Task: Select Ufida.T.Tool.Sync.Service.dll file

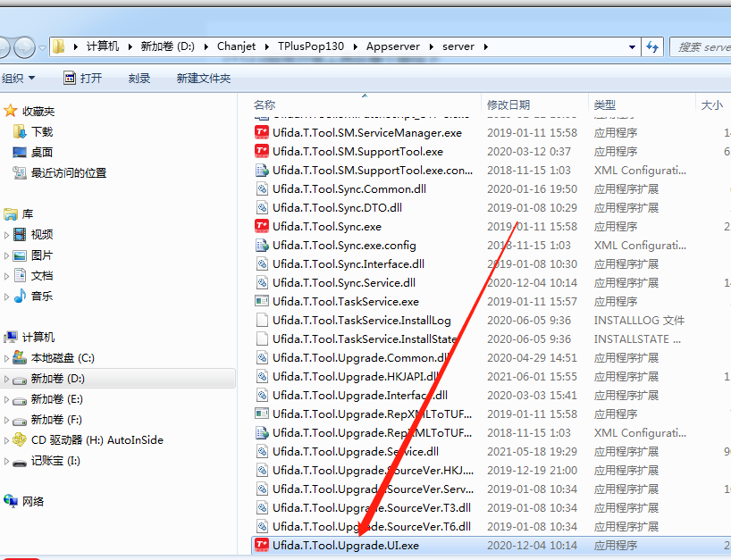Action: [343, 282]
